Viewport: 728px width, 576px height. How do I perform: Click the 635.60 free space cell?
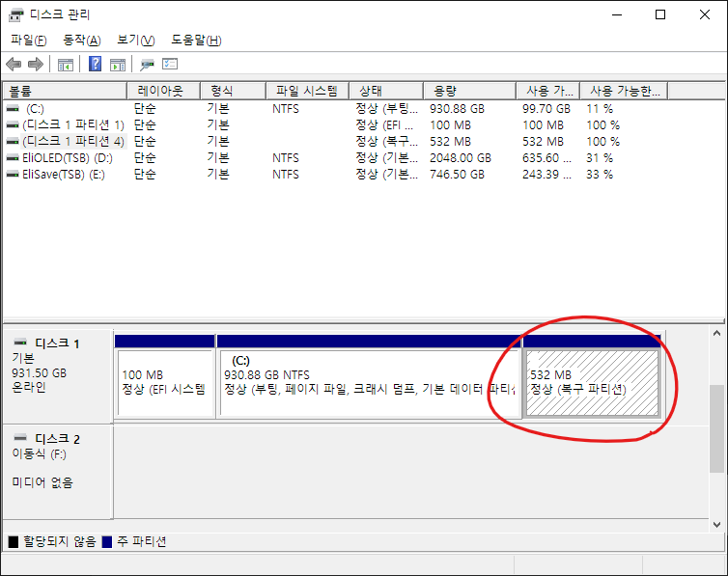click(546, 158)
